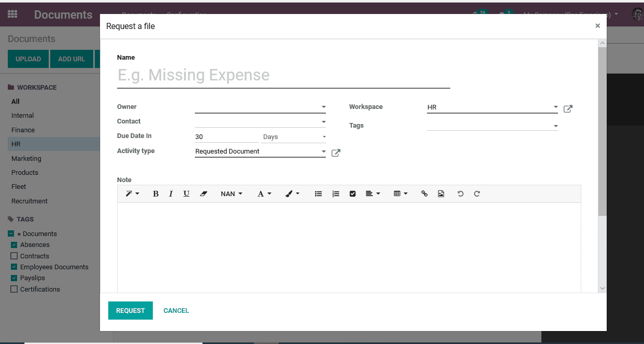Open the brush highlight color dropdown

tap(292, 194)
